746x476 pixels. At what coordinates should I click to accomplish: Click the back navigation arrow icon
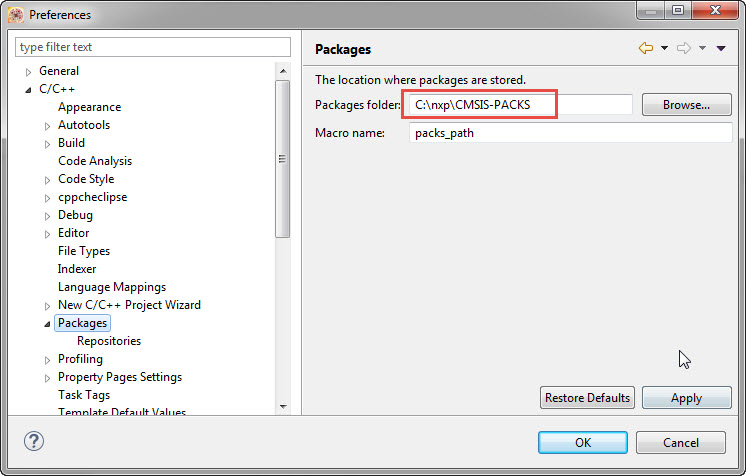pos(646,48)
